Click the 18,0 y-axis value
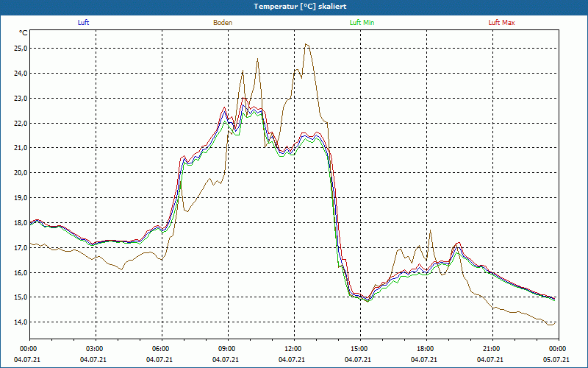The image size is (588, 368). 21,223
